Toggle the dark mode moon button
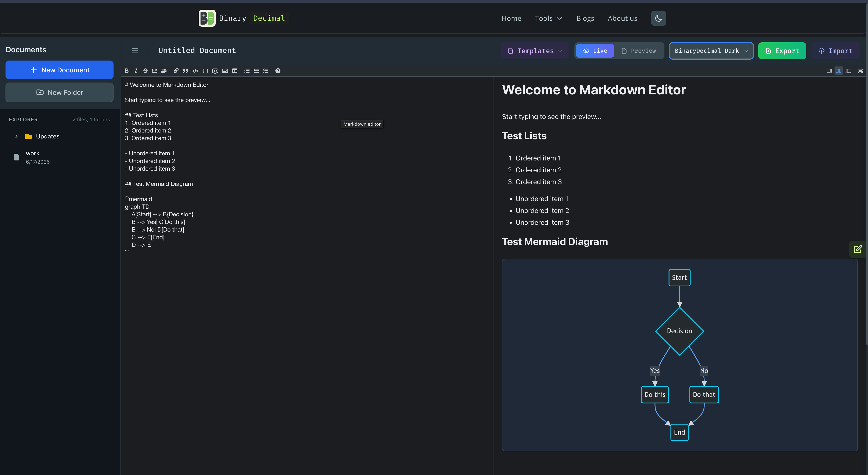 (658, 18)
